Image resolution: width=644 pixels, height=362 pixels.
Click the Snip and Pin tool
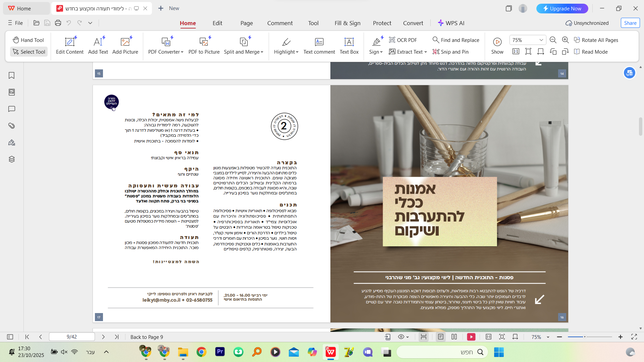[450, 52]
